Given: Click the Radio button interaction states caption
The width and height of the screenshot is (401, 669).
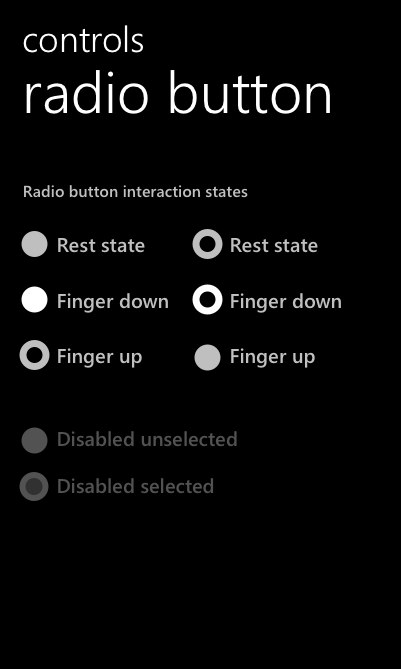Looking at the screenshot, I should pyautogui.click(x=135, y=192).
